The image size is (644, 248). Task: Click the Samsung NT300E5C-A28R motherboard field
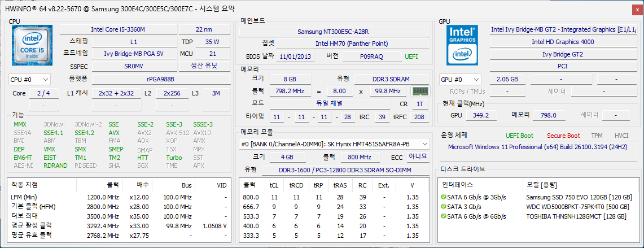pos(334,32)
